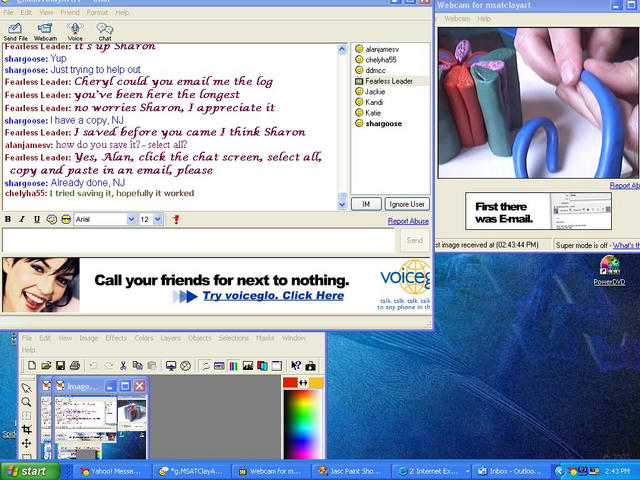This screenshot has height=480, width=640.
Task: Click the context help arrow-question icon
Action: pos(296,366)
